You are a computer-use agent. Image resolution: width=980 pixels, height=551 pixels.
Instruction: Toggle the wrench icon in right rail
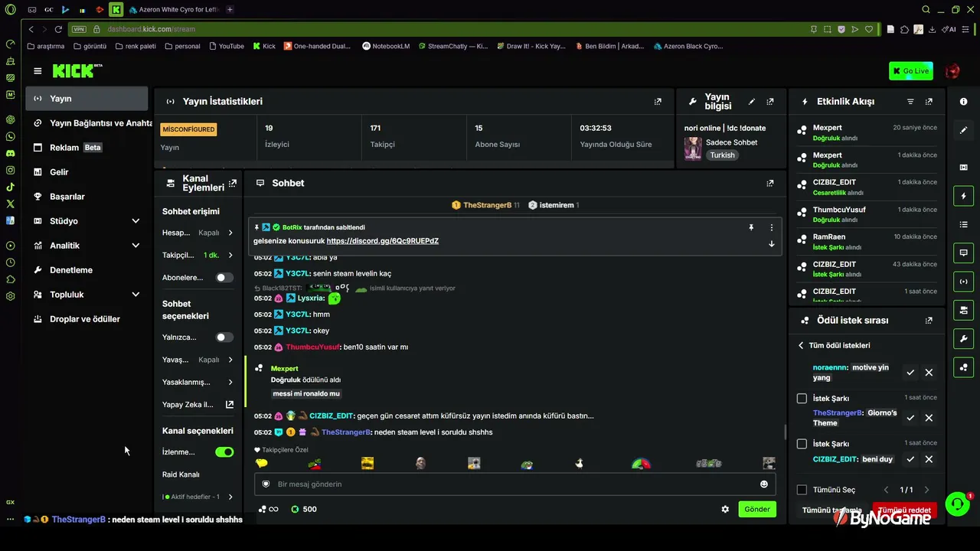point(964,339)
